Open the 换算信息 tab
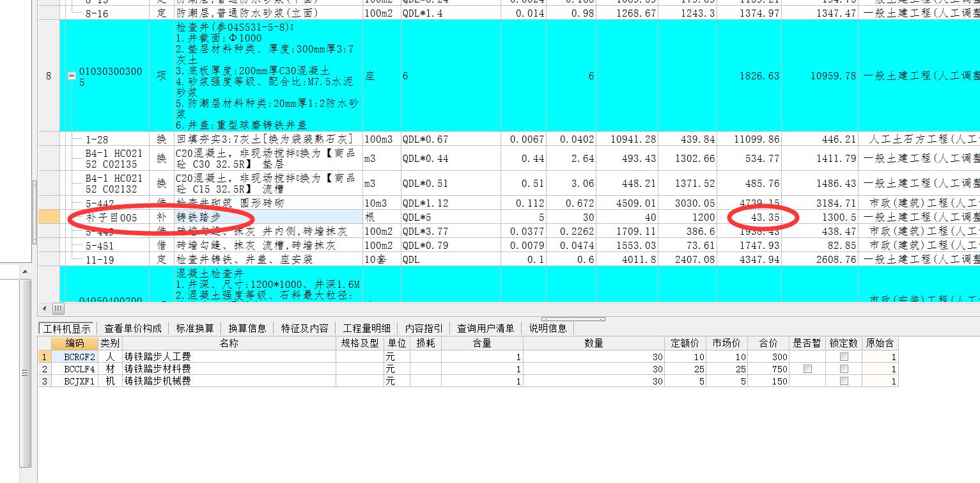Screen dimensions: 980x483 pos(247,328)
